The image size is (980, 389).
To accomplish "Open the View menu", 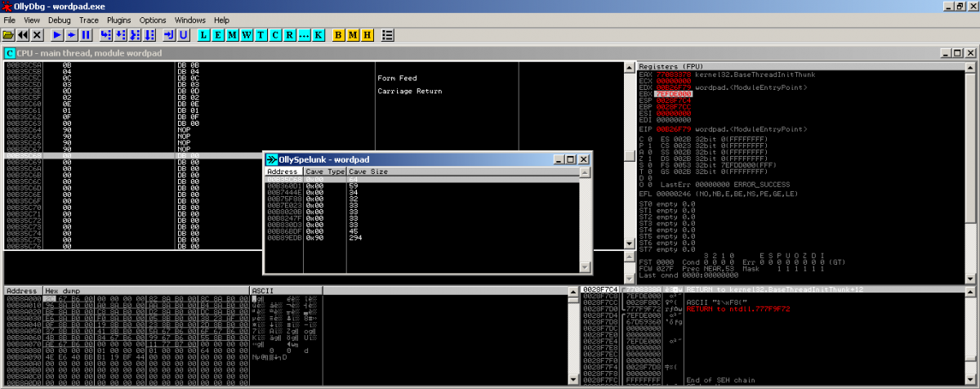I will [32, 20].
